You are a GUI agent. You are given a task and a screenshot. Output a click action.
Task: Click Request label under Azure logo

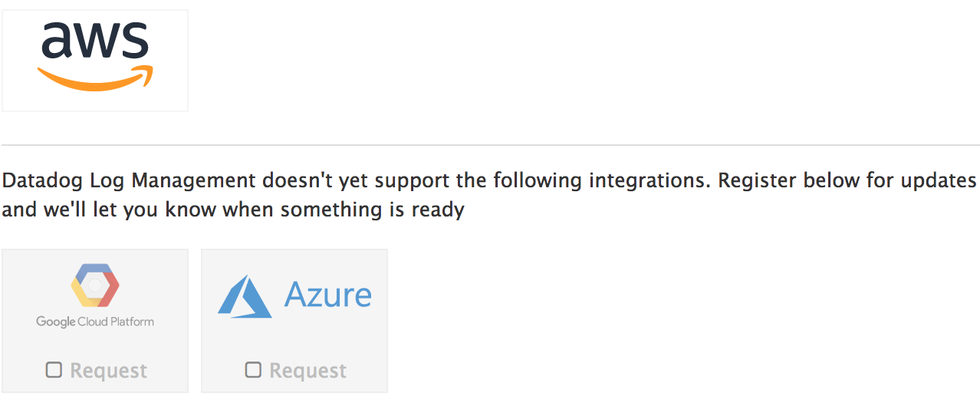(308, 371)
